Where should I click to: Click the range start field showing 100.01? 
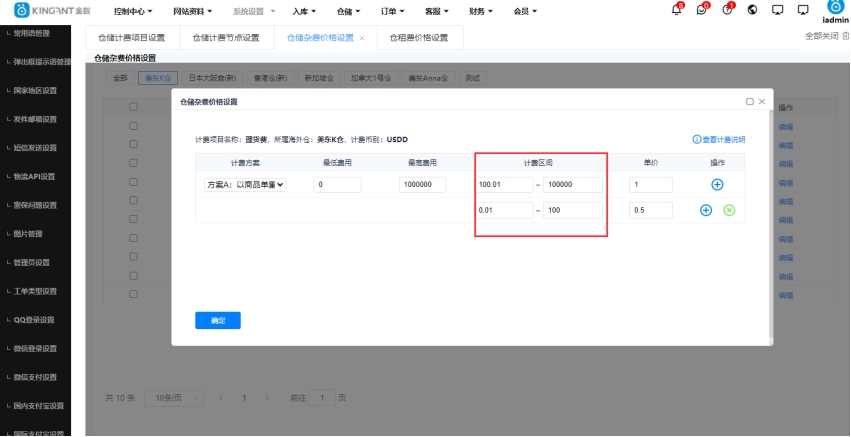505,185
